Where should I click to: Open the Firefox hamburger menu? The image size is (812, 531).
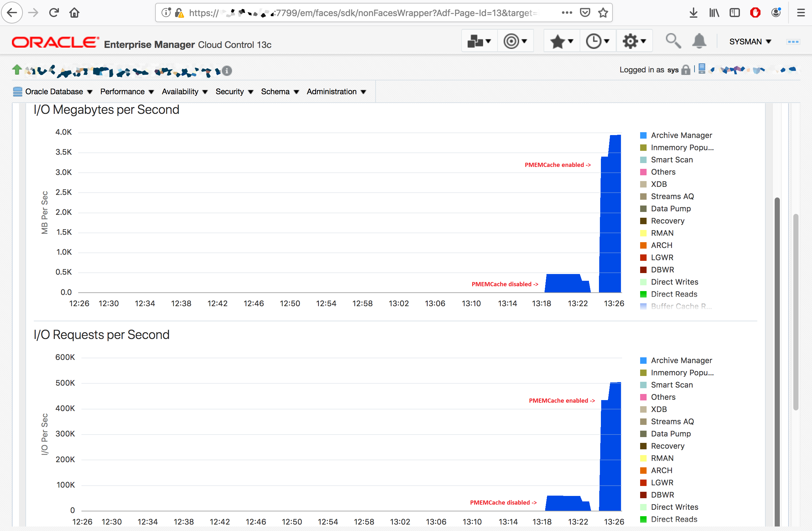click(801, 13)
